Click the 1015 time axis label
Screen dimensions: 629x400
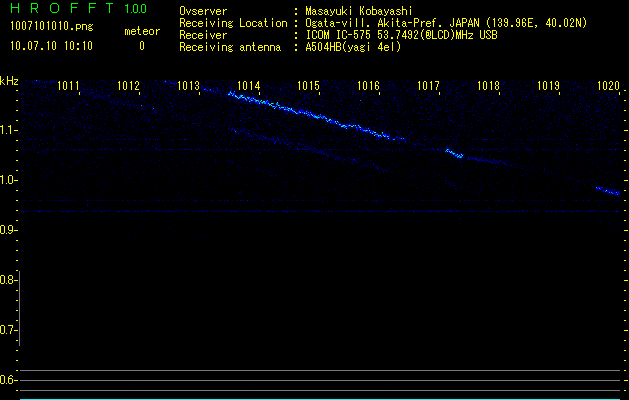coord(308,86)
